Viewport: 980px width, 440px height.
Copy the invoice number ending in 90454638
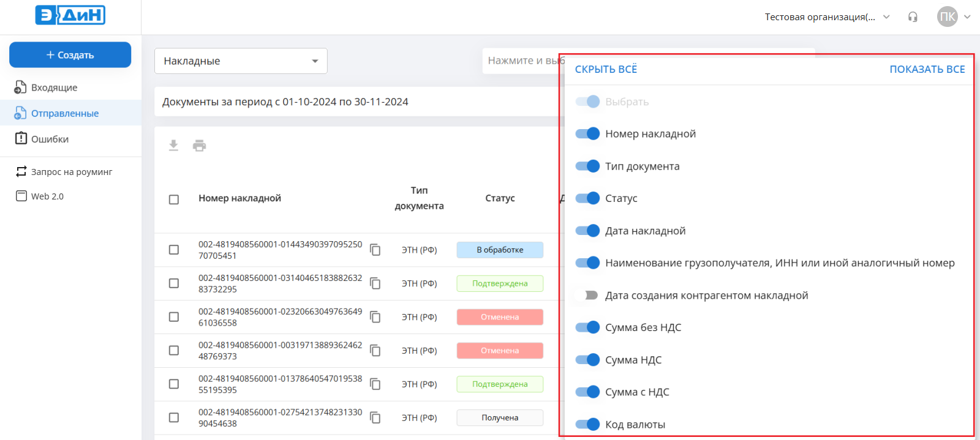pos(375,417)
